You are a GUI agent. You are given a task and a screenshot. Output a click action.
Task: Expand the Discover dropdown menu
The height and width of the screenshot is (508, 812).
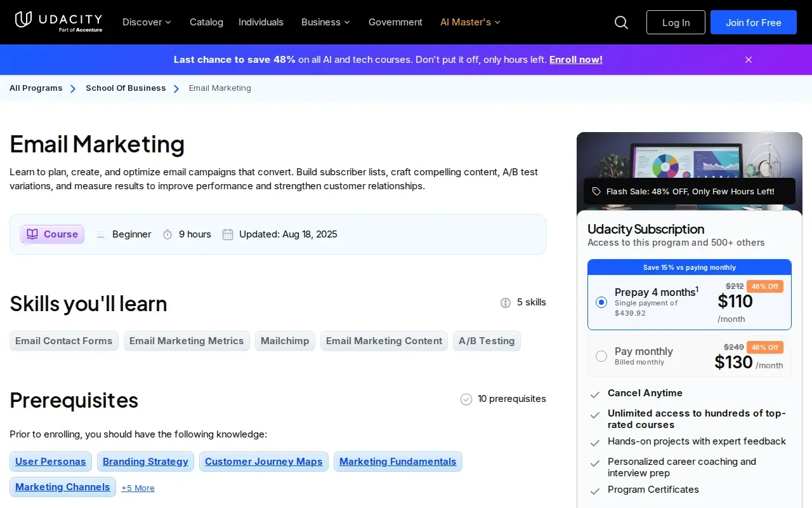(x=147, y=22)
